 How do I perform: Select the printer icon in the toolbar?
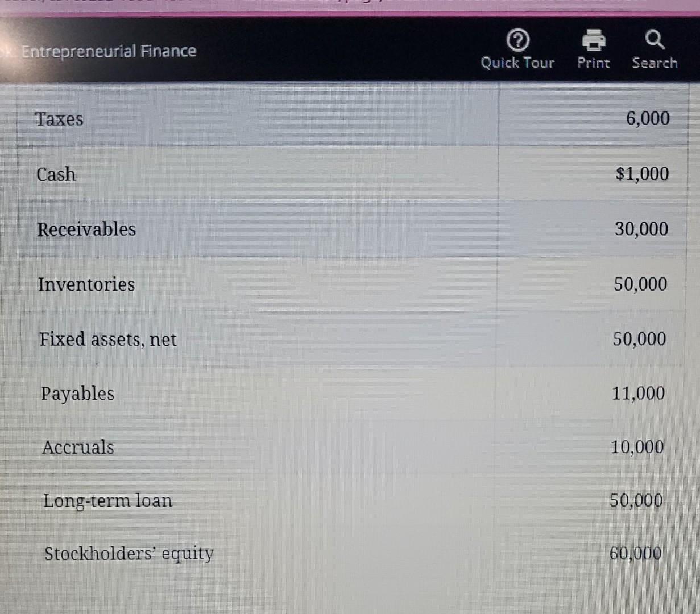[x=593, y=40]
